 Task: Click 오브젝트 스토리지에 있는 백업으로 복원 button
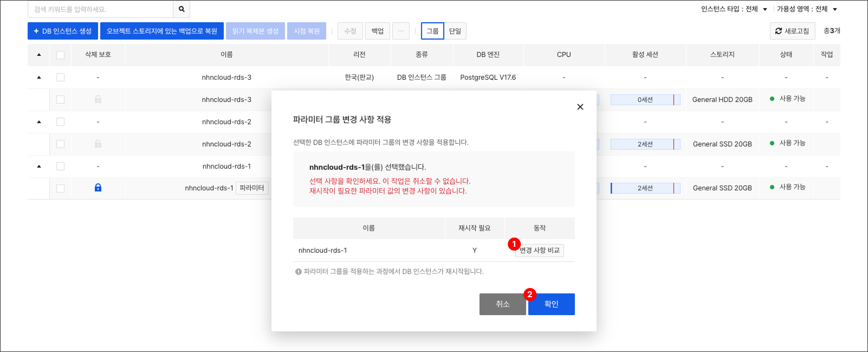coord(162,31)
